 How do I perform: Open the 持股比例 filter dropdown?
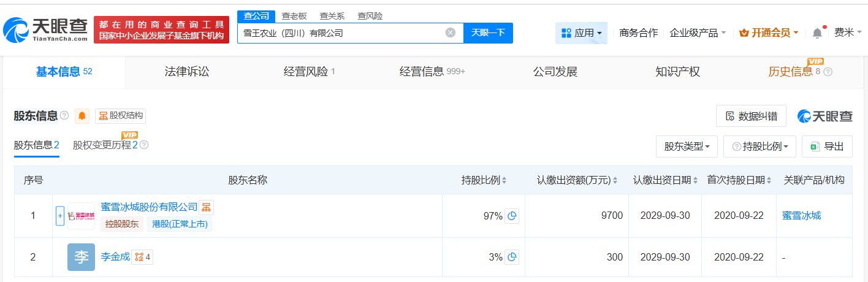(759, 147)
